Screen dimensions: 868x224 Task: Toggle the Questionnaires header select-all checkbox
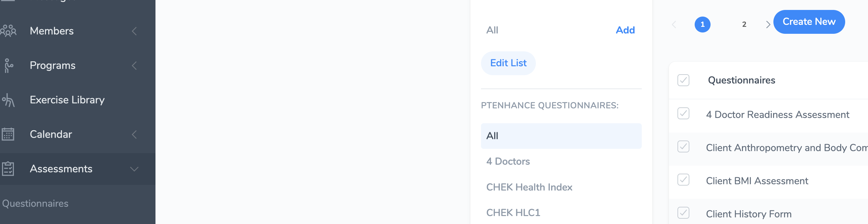tap(683, 80)
